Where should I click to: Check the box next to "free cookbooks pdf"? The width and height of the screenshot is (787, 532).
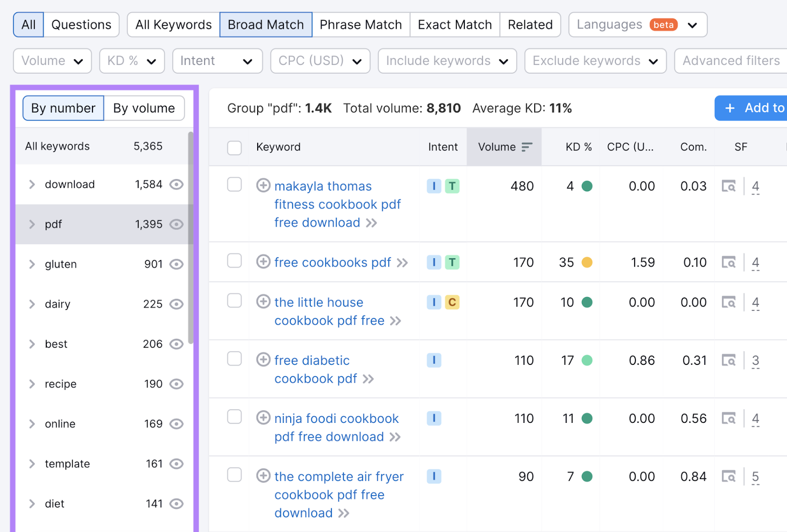[x=235, y=261]
